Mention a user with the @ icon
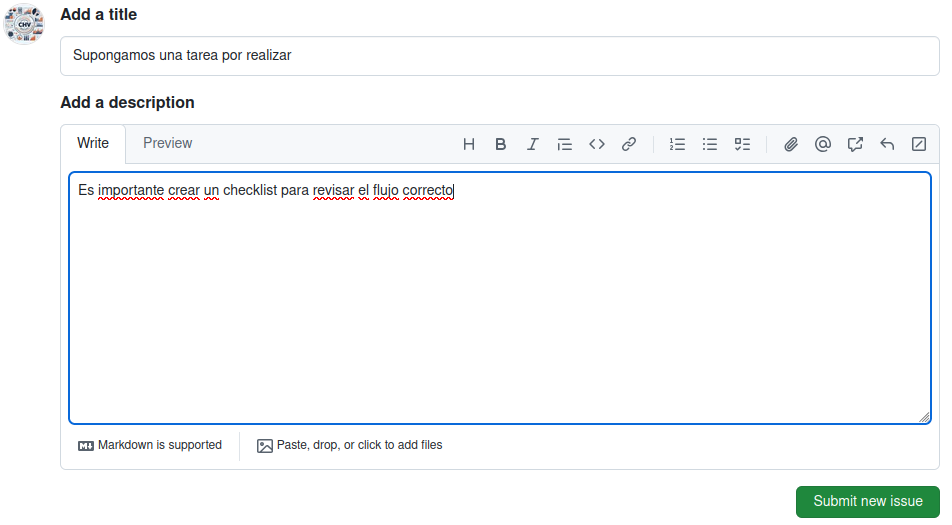 point(823,144)
